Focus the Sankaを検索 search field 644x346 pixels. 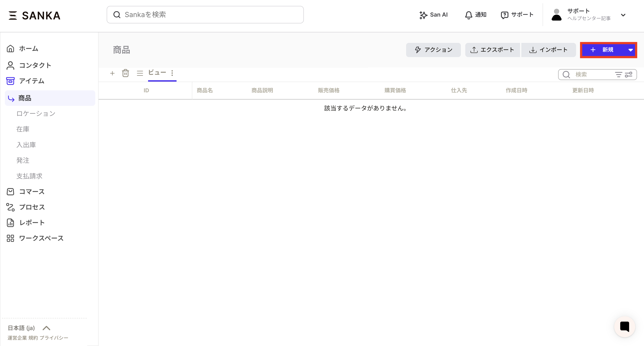click(x=205, y=15)
